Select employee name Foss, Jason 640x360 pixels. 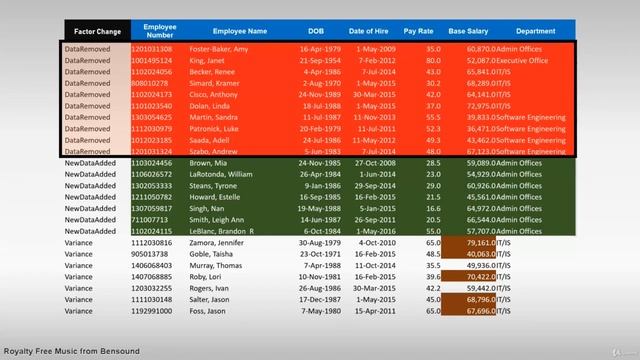tap(207, 311)
